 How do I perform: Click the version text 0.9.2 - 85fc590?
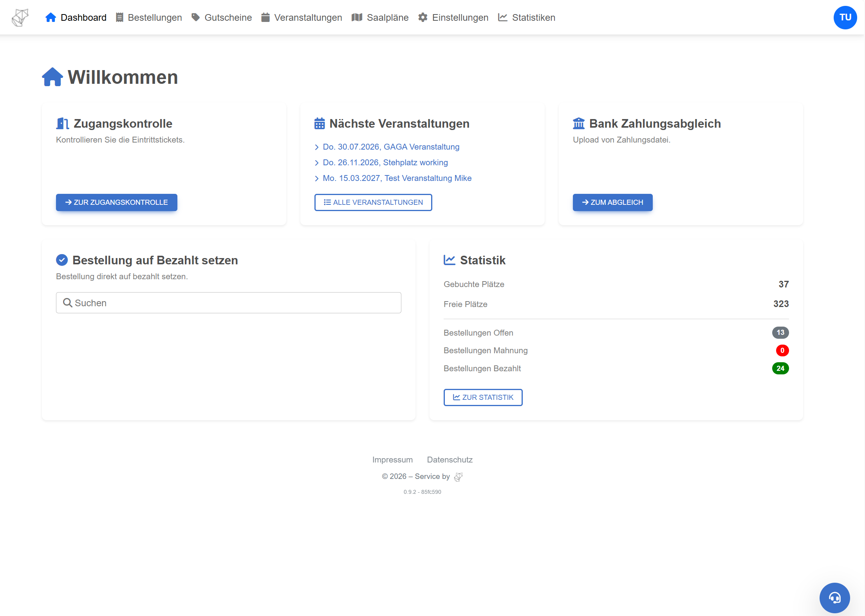423,492
